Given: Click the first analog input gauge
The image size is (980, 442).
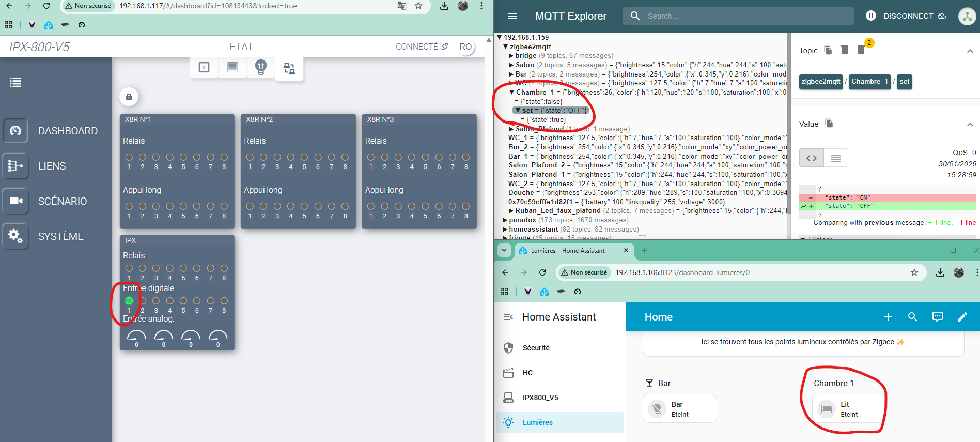Looking at the screenshot, I should coord(136,337).
